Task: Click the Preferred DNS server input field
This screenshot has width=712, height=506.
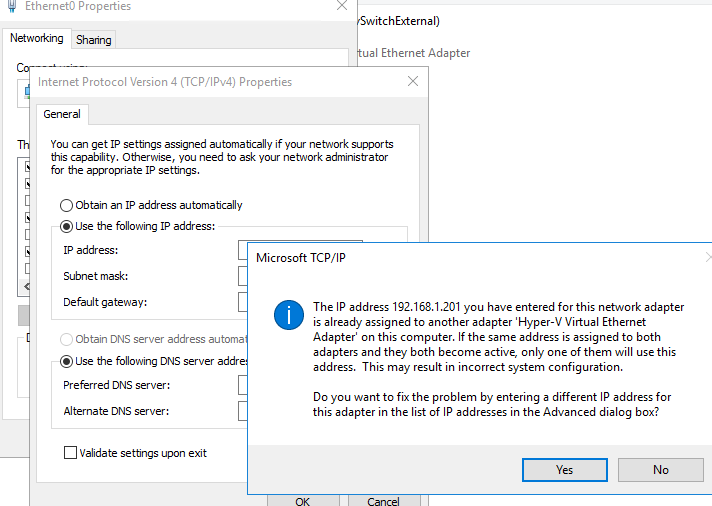Action: click(243, 385)
